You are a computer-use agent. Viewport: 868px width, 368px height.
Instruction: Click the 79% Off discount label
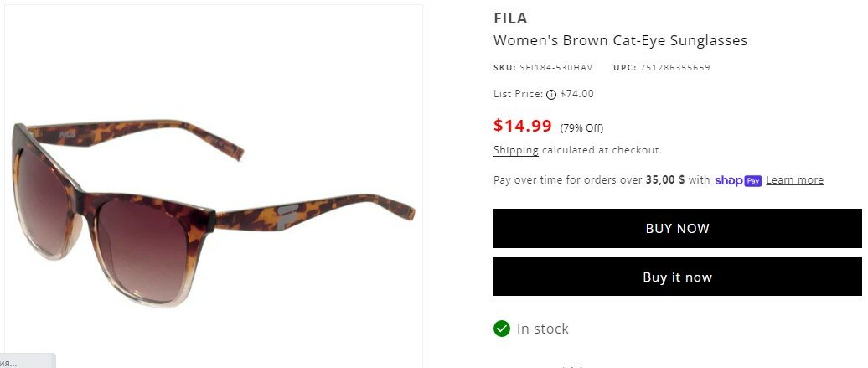tap(581, 128)
